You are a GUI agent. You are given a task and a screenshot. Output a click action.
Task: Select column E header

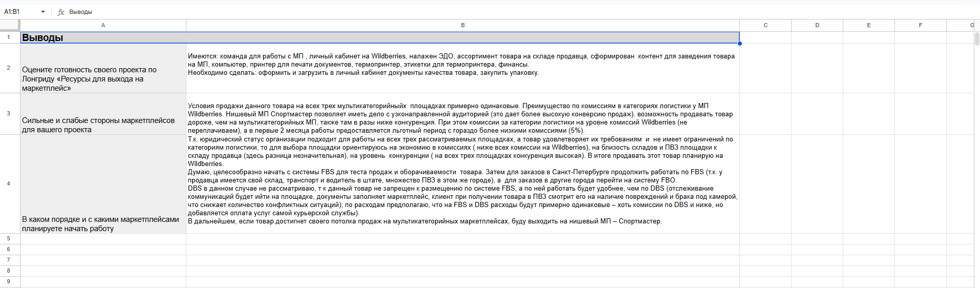pos(869,25)
